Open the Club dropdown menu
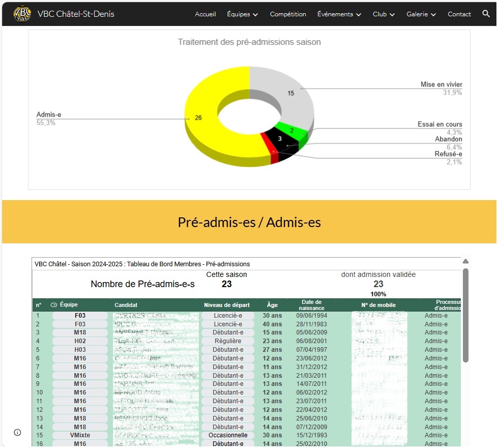The image size is (499, 448). 384,14
